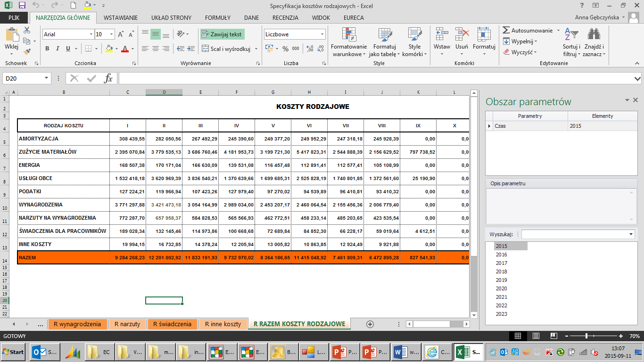The height and width of the screenshot is (362, 644).
Task: Apply thousands separator 000 style
Action: (x=296, y=49)
